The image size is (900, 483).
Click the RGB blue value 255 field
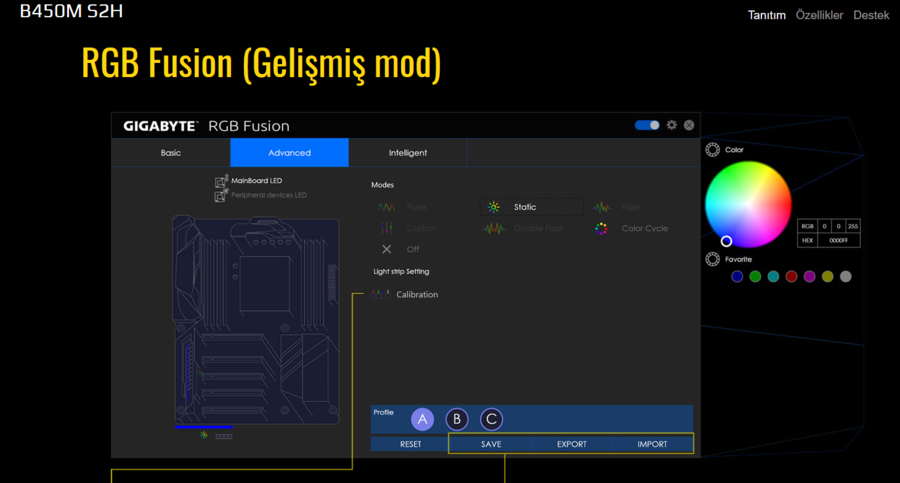(853, 226)
